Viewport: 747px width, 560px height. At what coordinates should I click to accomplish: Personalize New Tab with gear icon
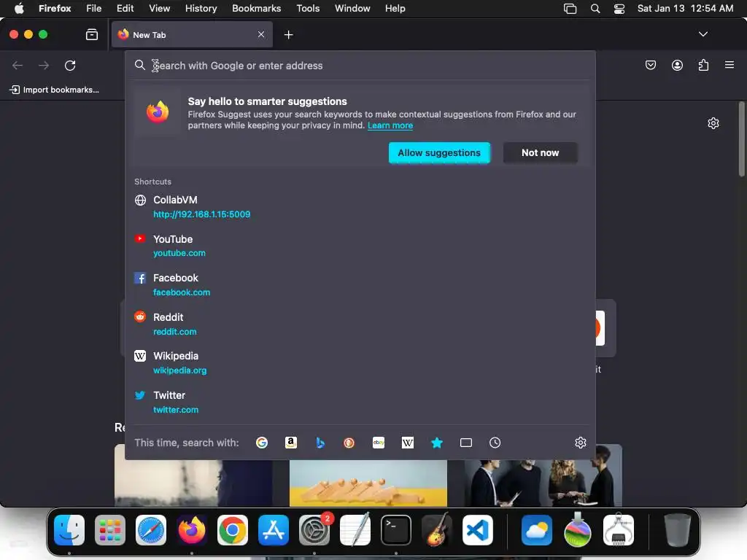pos(713,123)
